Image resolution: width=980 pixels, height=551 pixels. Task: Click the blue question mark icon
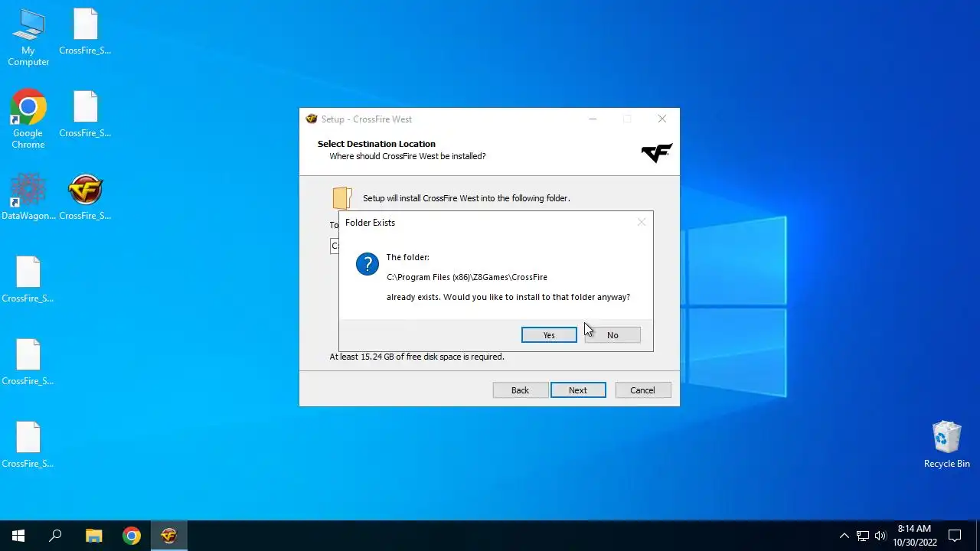coord(367,264)
